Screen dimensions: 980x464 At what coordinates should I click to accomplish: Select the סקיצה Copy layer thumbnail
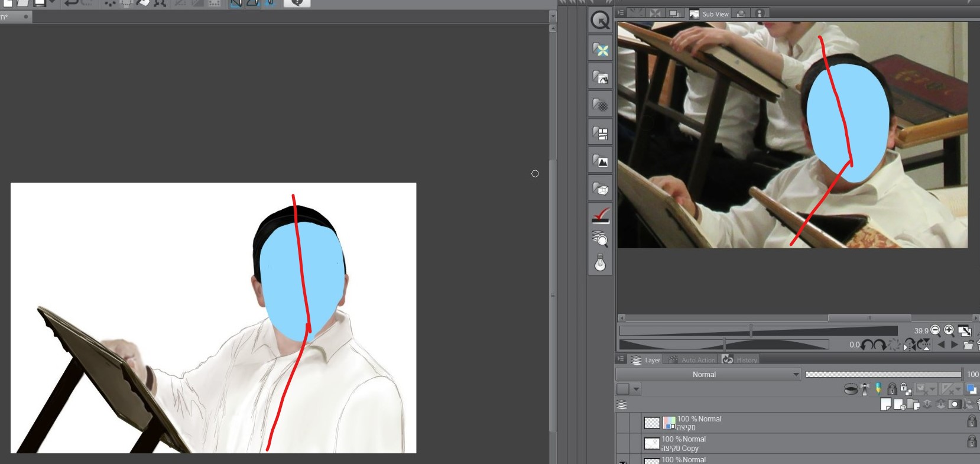[x=651, y=443]
